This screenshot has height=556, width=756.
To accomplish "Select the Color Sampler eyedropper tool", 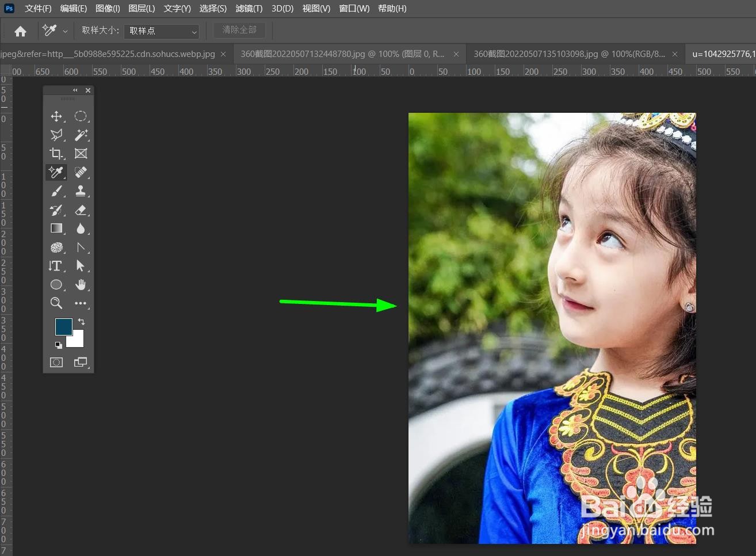I will tap(56, 172).
